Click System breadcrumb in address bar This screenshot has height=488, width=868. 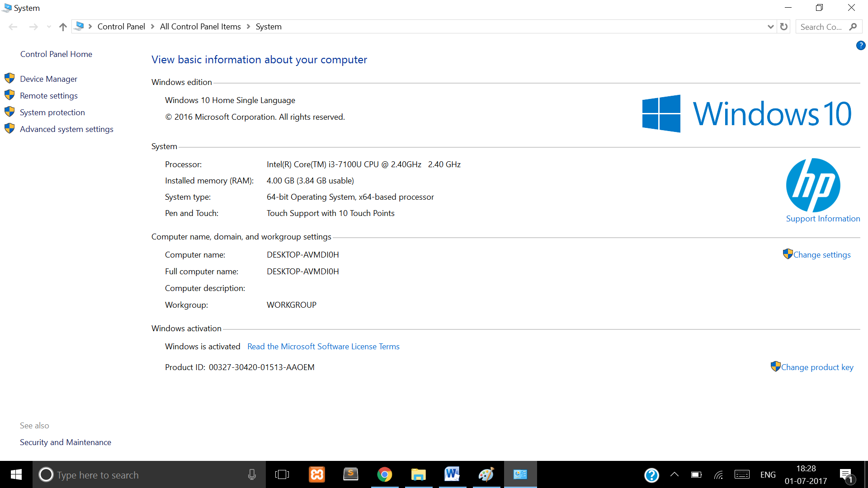[x=269, y=27]
